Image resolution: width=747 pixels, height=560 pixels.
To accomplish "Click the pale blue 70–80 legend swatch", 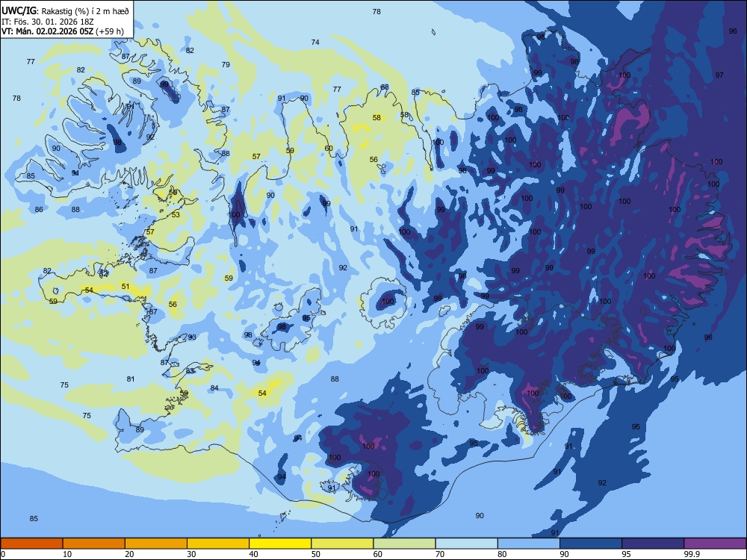I will 466,544.
